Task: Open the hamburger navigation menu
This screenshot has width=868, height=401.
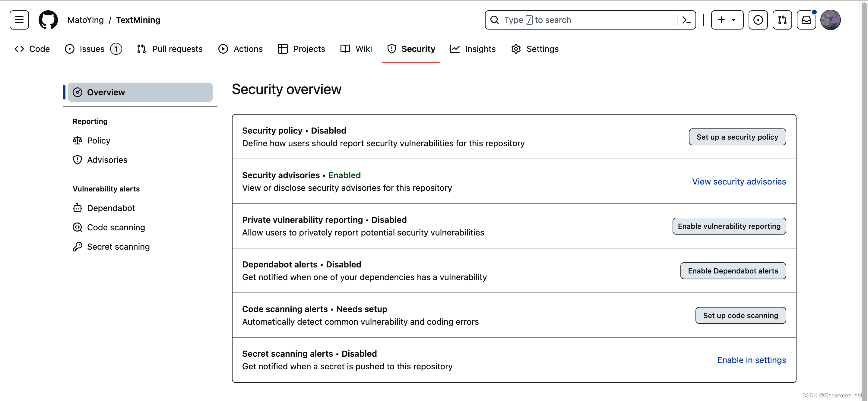Action: [x=19, y=20]
